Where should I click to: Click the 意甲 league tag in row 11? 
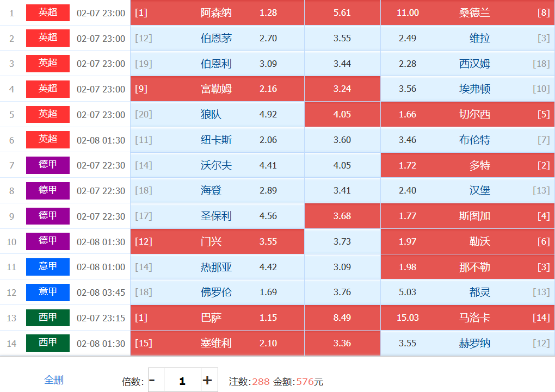click(48, 267)
